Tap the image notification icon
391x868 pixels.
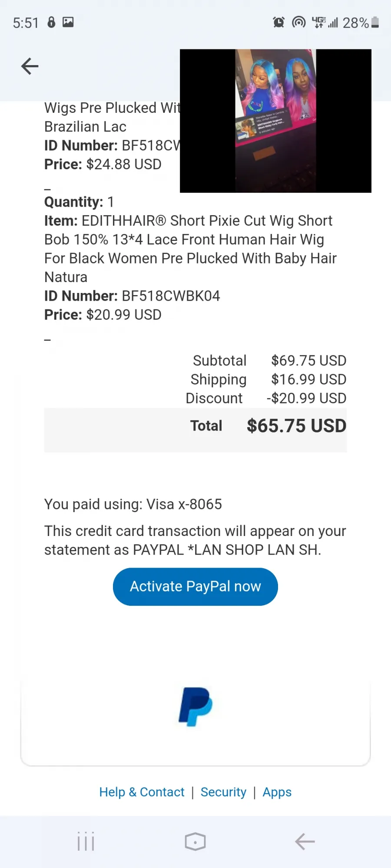tap(68, 22)
